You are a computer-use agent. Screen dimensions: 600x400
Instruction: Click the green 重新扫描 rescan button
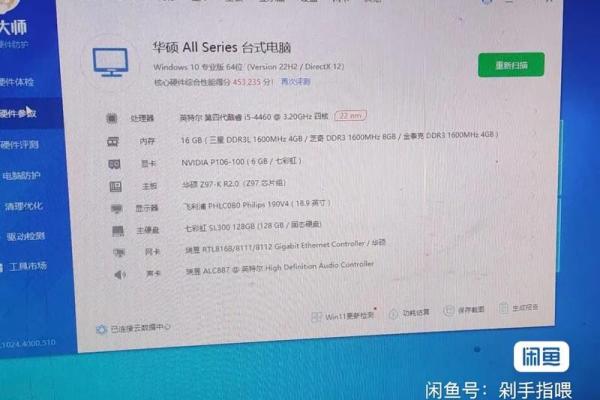click(x=511, y=65)
